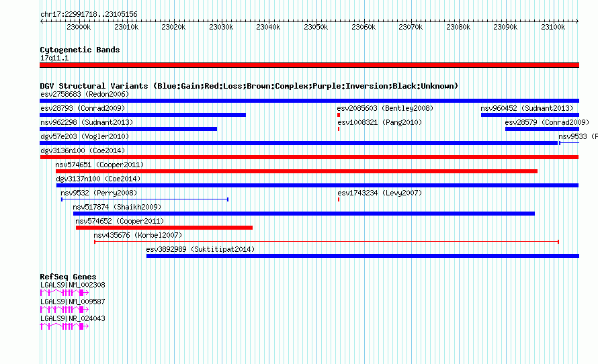This screenshot has width=598, height=364.
Task: Click the 23000k ruler tick label
Action: click(79, 27)
